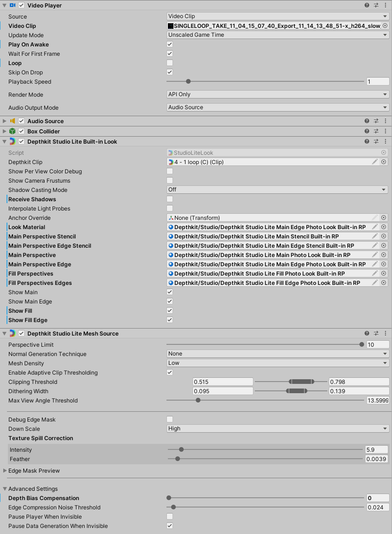Open help for Video Player component
Image resolution: width=392 pixels, height=534 pixels.
click(x=367, y=5)
